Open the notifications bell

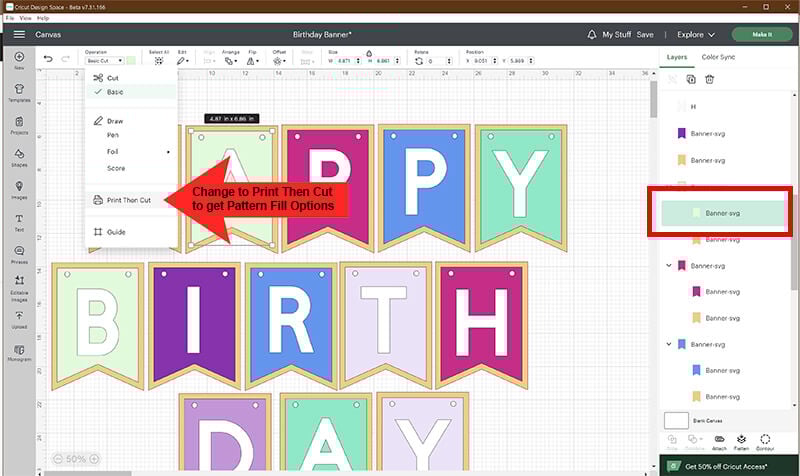click(x=591, y=34)
